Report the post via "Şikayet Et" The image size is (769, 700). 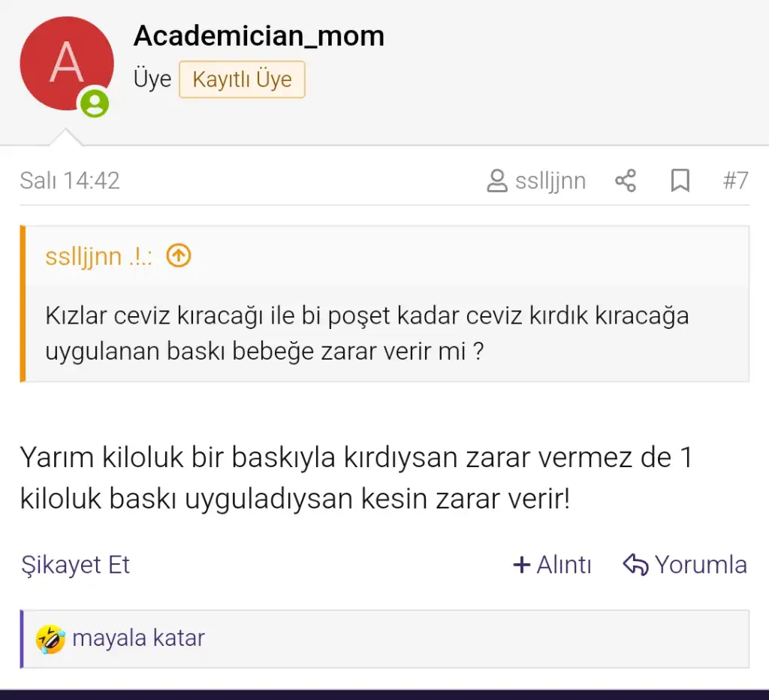tap(75, 565)
